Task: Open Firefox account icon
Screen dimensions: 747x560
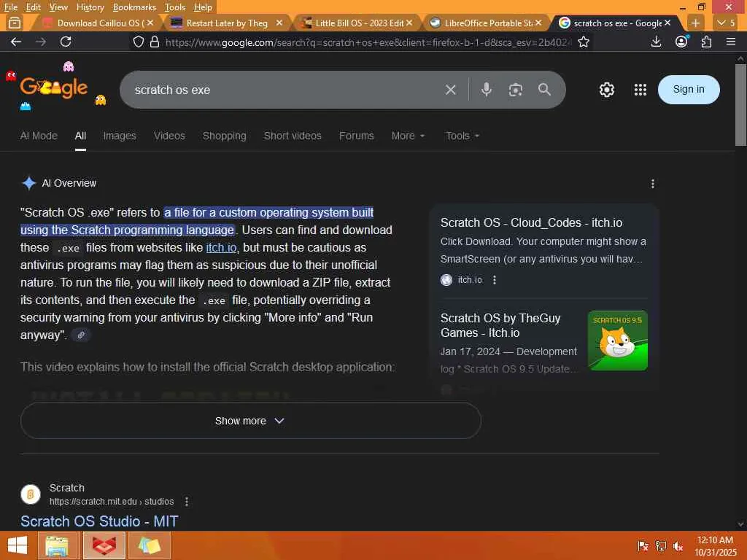Action: [x=682, y=42]
